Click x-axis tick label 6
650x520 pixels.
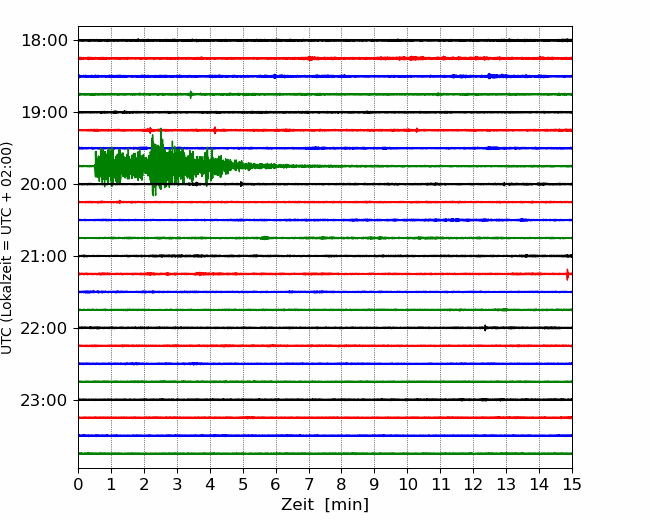[x=276, y=484]
